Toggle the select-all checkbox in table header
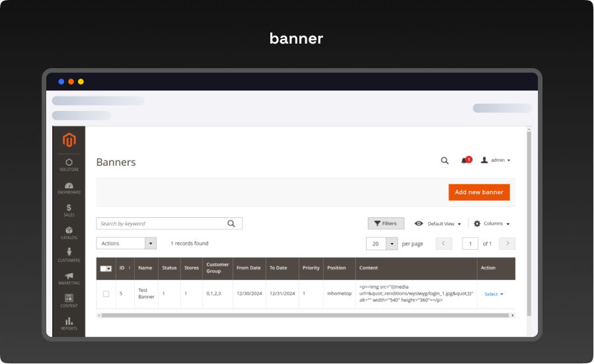 [x=104, y=268]
